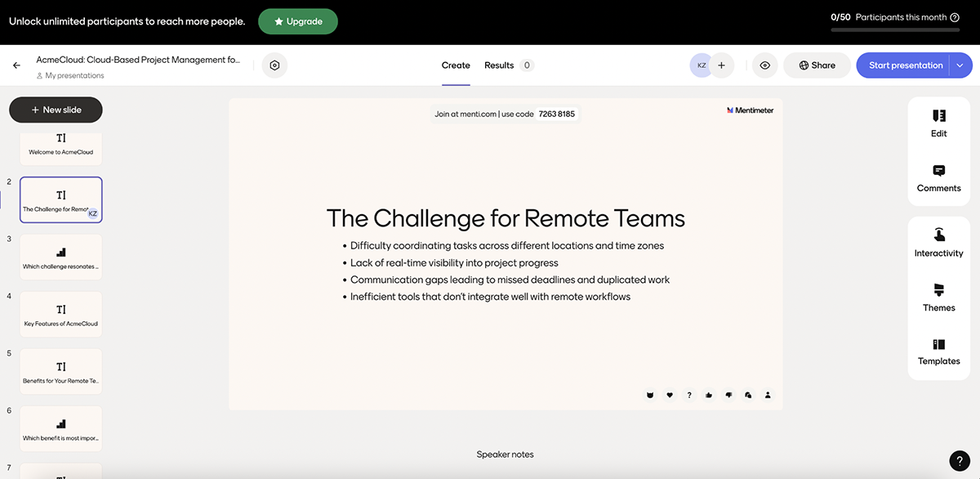Select the Key Features of AcmeCloud slide thumbnail

(x=60, y=314)
